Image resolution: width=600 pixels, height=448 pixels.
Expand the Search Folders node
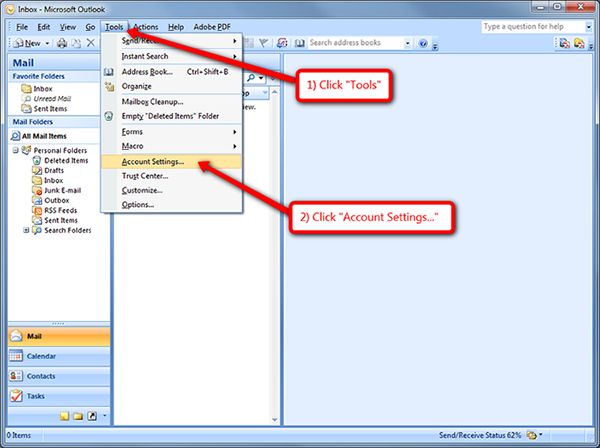[x=26, y=230]
